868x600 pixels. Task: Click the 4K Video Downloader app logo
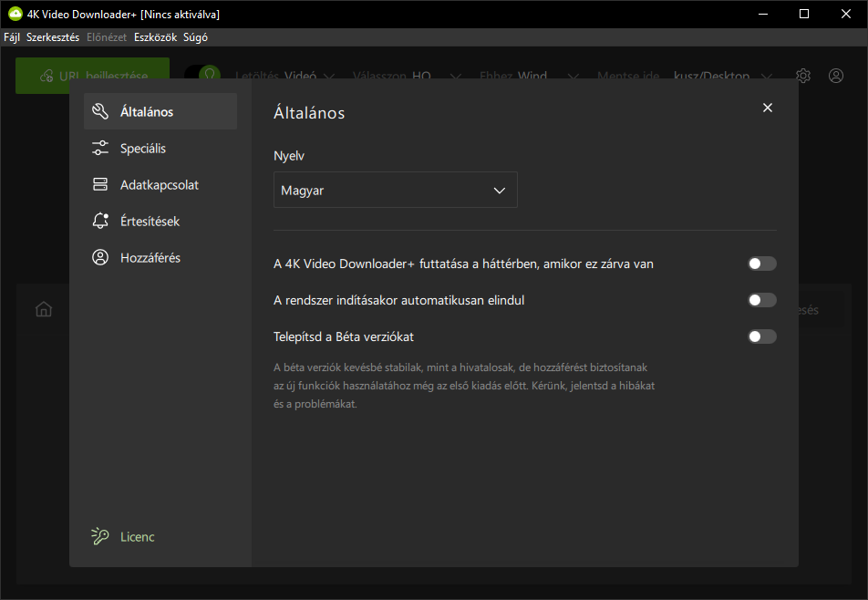click(15, 14)
